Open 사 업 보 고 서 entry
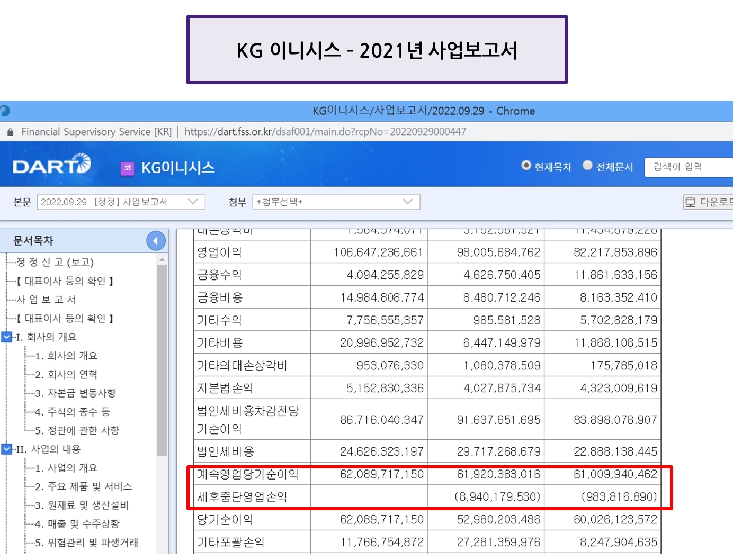Image resolution: width=733 pixels, height=560 pixels. pos(46,300)
